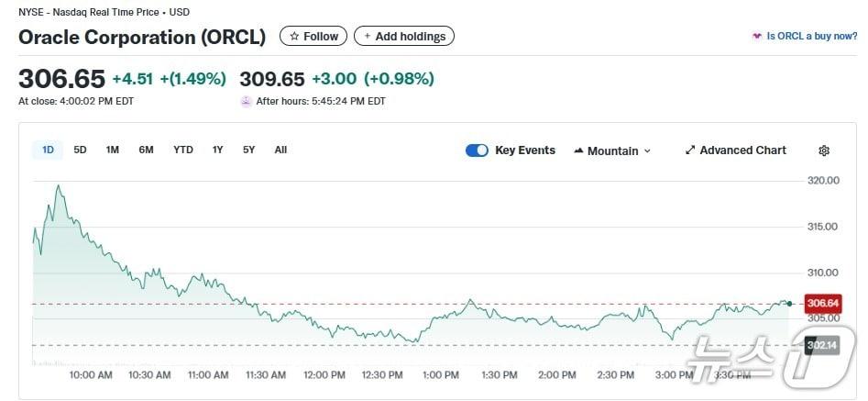Image resolution: width=868 pixels, height=401 pixels.
Task: Click the Mountain chart type icon
Action: 579,150
